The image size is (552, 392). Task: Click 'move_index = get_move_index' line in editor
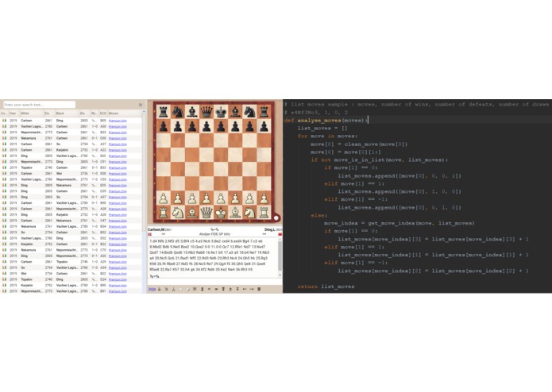coord(400,223)
